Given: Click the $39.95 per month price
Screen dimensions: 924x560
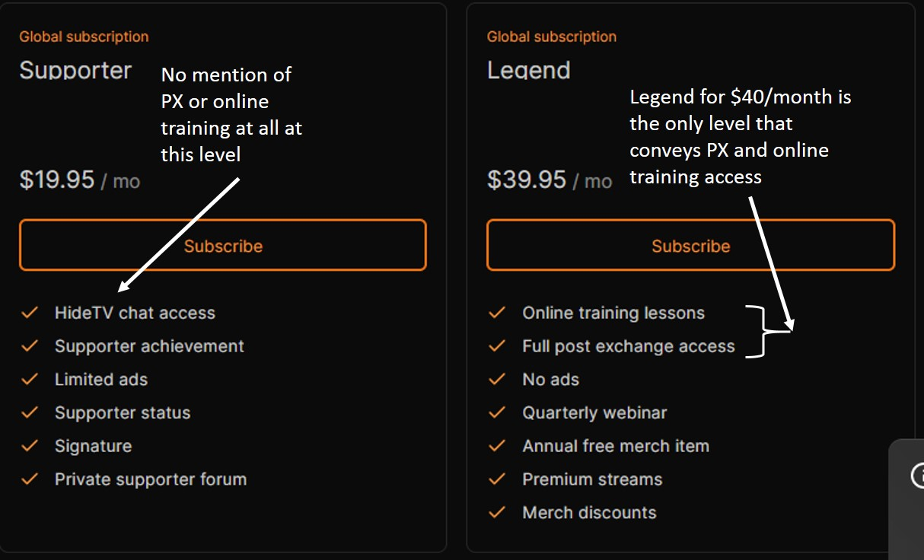Looking at the screenshot, I should coord(549,180).
